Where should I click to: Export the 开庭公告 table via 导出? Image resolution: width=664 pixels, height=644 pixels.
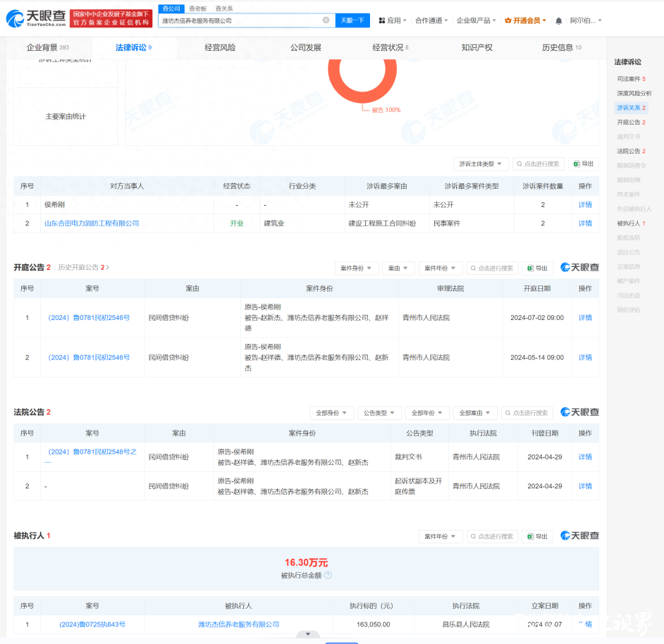[537, 268]
